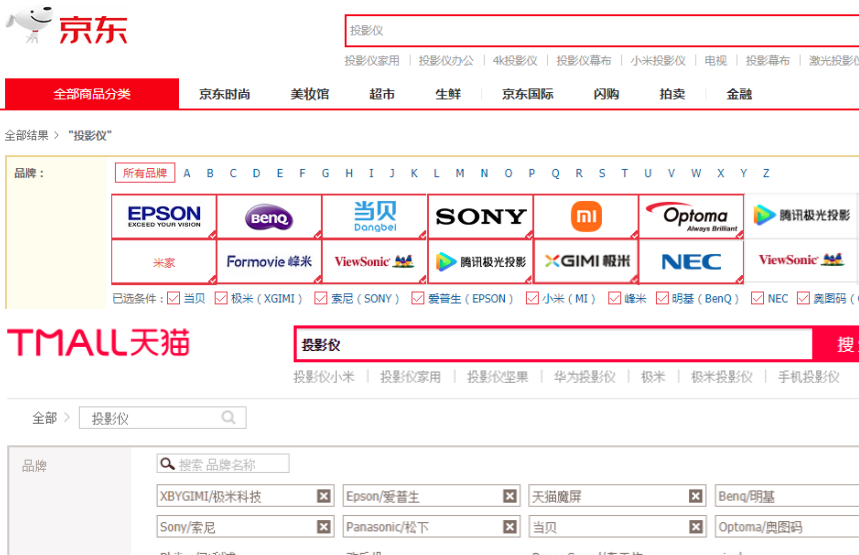Remove Sony/索尼 brand with its X
Image resolution: width=859 pixels, height=555 pixels.
pos(324,527)
